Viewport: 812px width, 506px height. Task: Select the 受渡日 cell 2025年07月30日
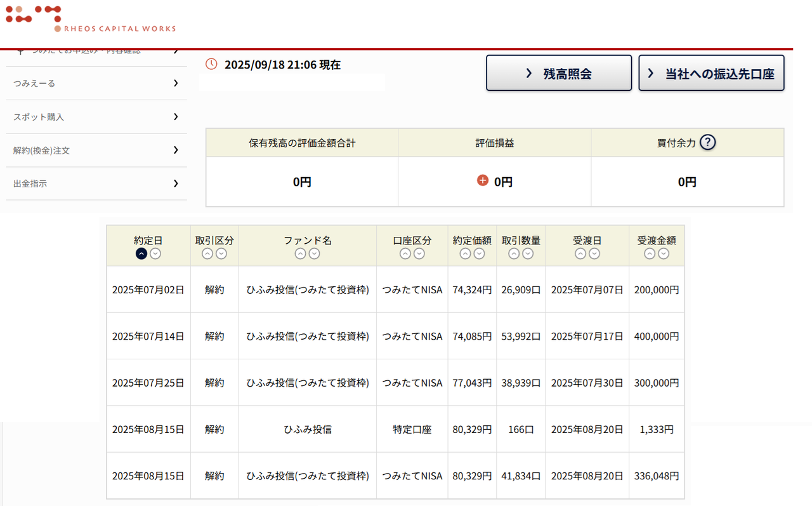coord(587,383)
